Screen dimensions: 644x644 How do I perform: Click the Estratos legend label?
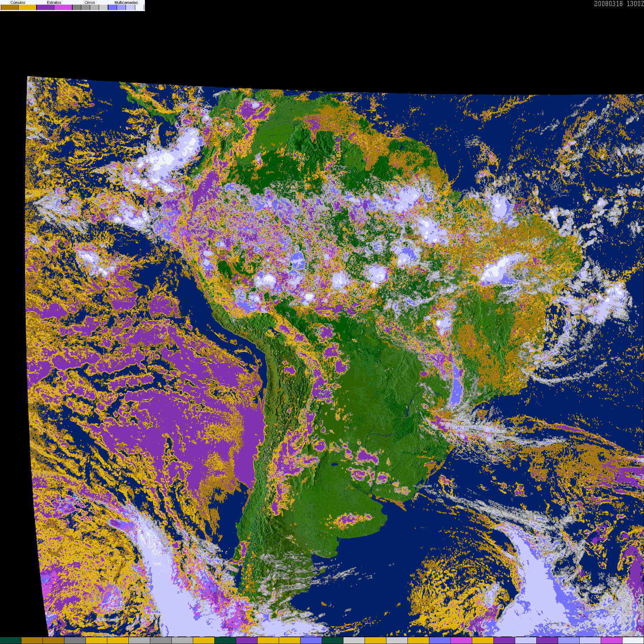pyautogui.click(x=54, y=3)
